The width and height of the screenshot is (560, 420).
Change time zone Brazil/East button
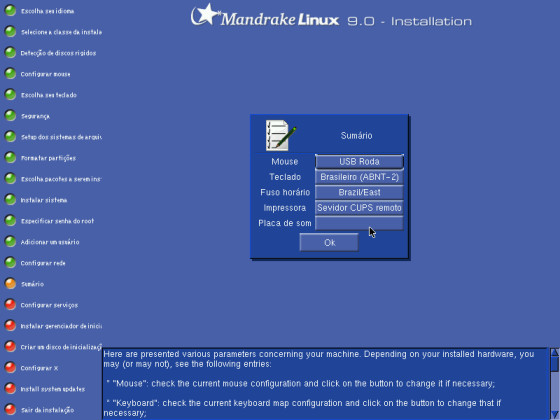click(x=359, y=192)
